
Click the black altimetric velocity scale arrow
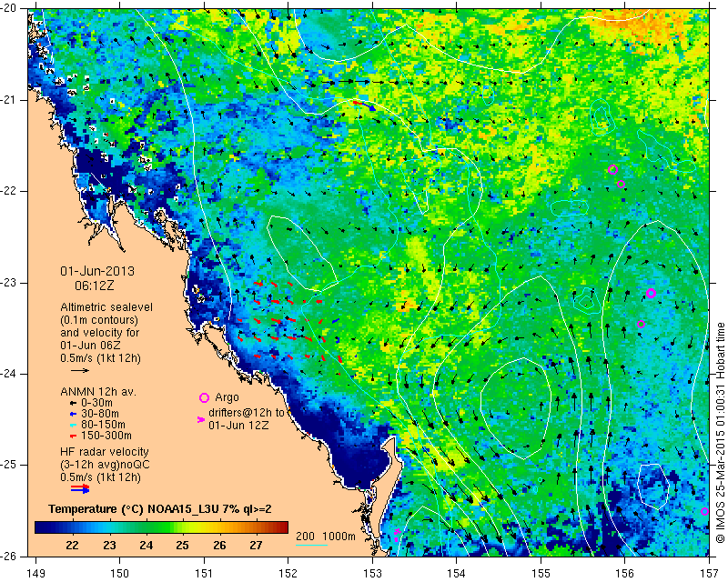tap(80, 370)
